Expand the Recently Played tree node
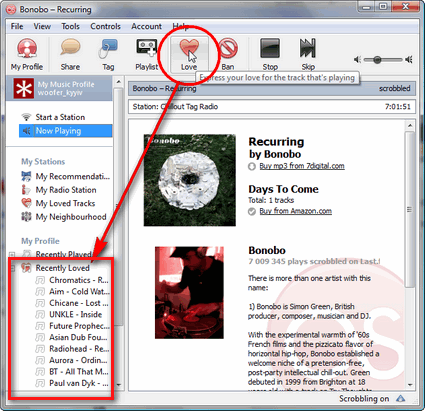Image resolution: width=425 pixels, height=411 pixels. (x=12, y=255)
